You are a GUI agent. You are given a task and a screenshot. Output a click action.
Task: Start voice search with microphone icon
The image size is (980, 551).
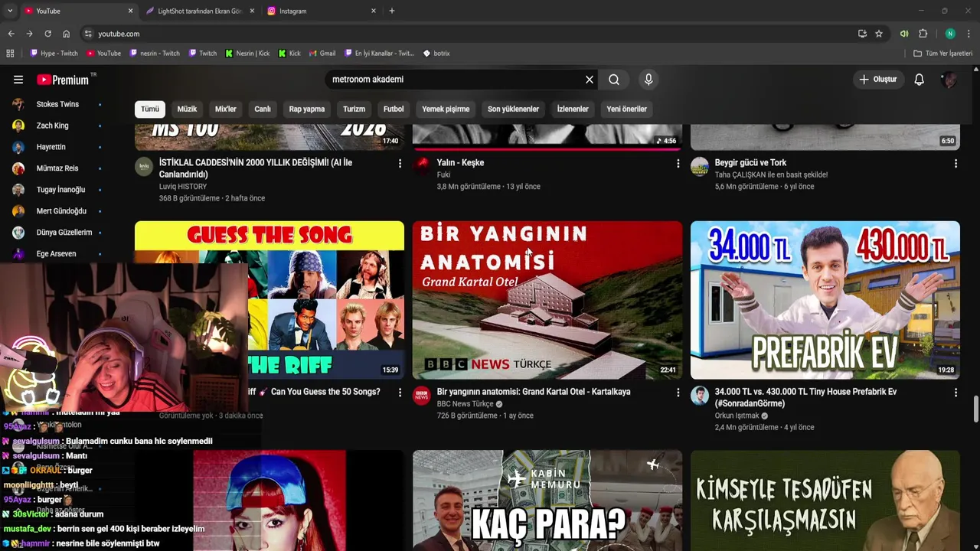click(648, 80)
